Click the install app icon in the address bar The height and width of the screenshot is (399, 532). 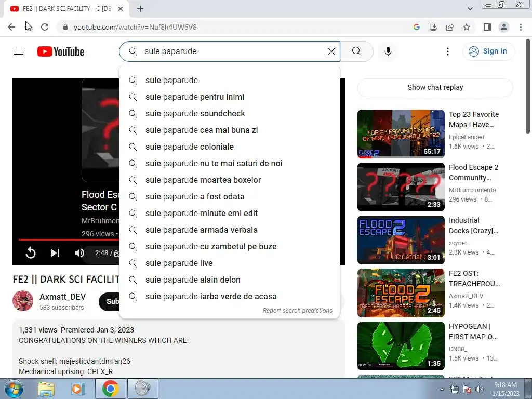click(433, 27)
